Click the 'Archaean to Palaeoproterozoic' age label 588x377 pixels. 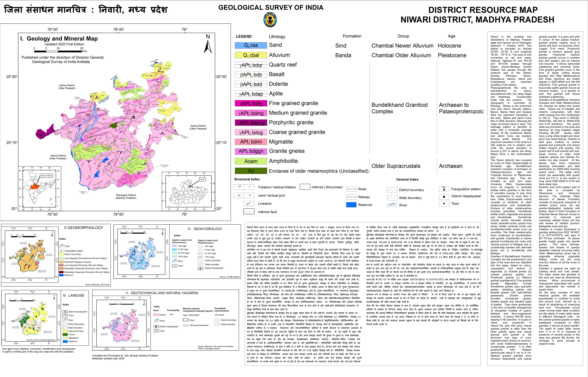point(461,108)
